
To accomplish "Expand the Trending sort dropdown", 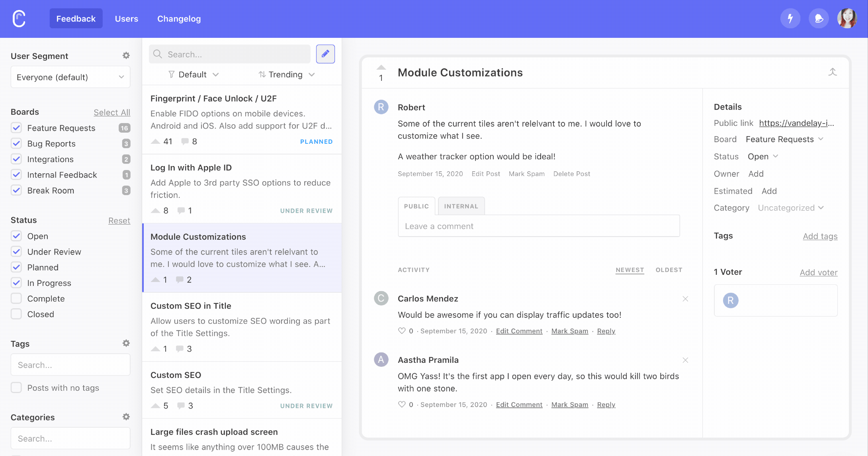I will 287,74.
